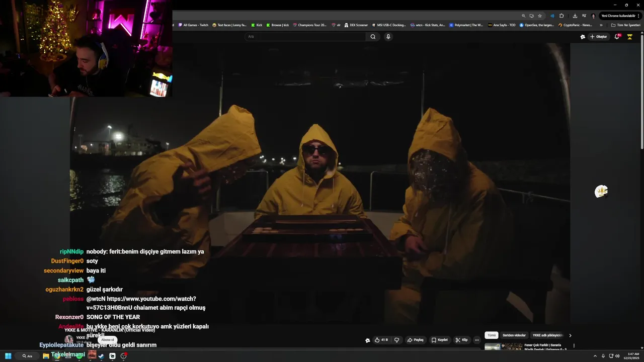Select the Seriden videolar chip
This screenshot has width=644, height=362.
514,335
